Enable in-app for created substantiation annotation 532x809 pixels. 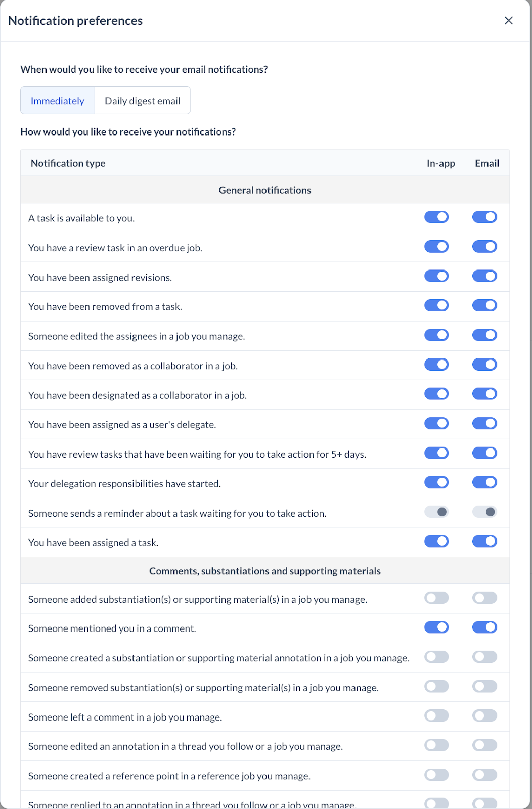pos(436,657)
